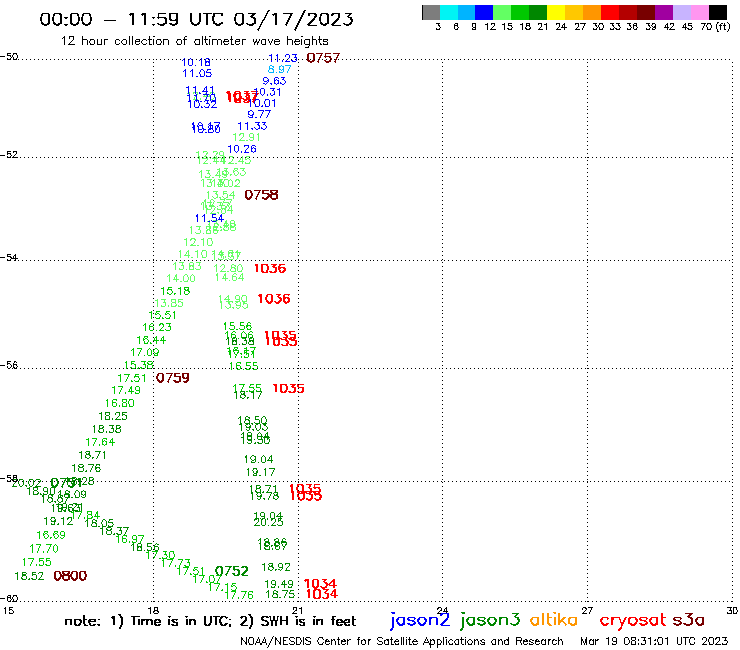This screenshot has width=740, height=650.
Task: Click the orange swatch left of label 30
Action: 592,12
